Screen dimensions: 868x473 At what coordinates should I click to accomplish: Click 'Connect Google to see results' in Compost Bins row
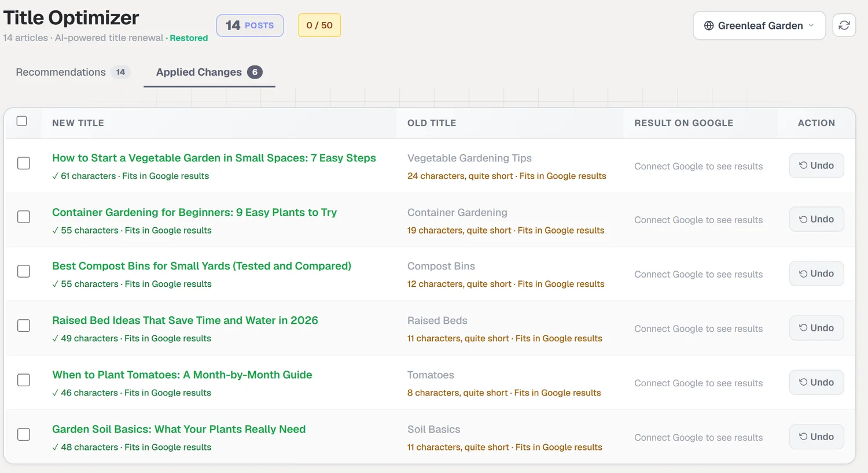point(698,274)
